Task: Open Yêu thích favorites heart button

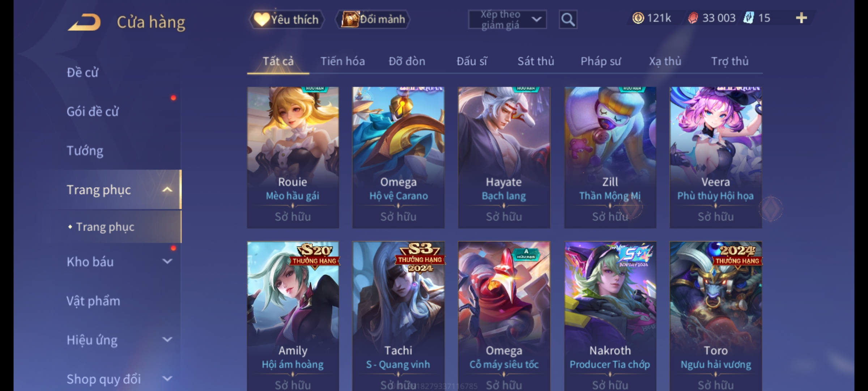Action: click(x=286, y=20)
